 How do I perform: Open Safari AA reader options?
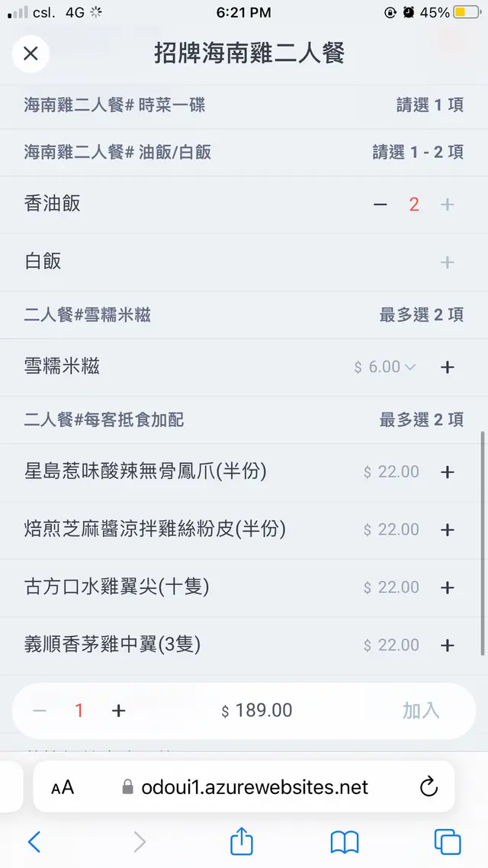(63, 788)
